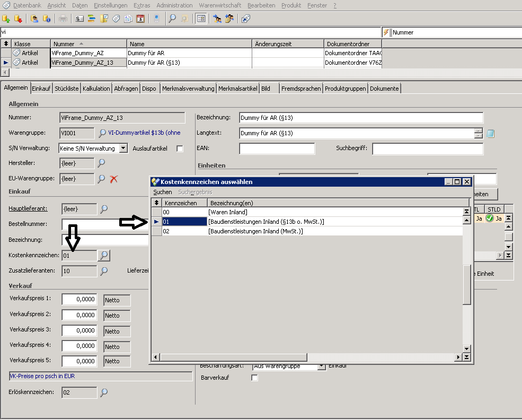Click the sort toggle in the article grid header
Image resolution: width=522 pixels, height=420 pixels.
6,43
